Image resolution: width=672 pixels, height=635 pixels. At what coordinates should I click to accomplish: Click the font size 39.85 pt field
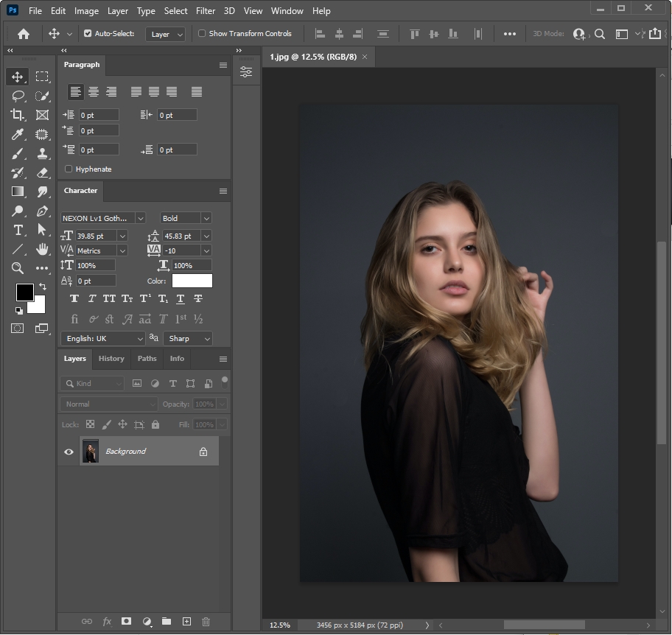(x=96, y=236)
